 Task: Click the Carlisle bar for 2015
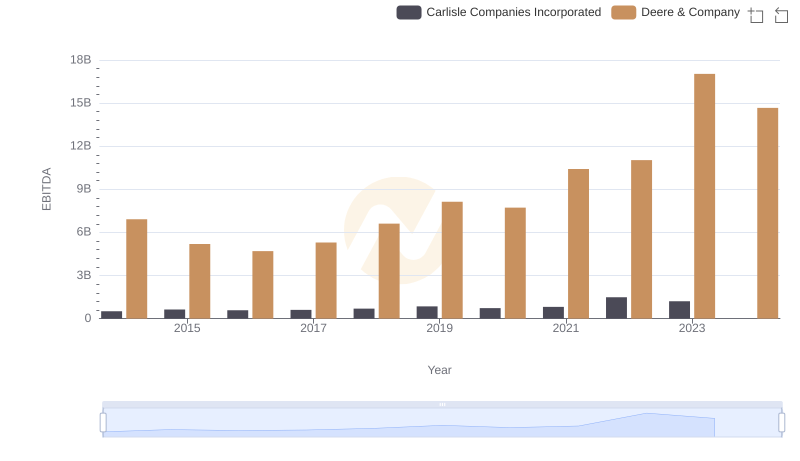point(174,314)
